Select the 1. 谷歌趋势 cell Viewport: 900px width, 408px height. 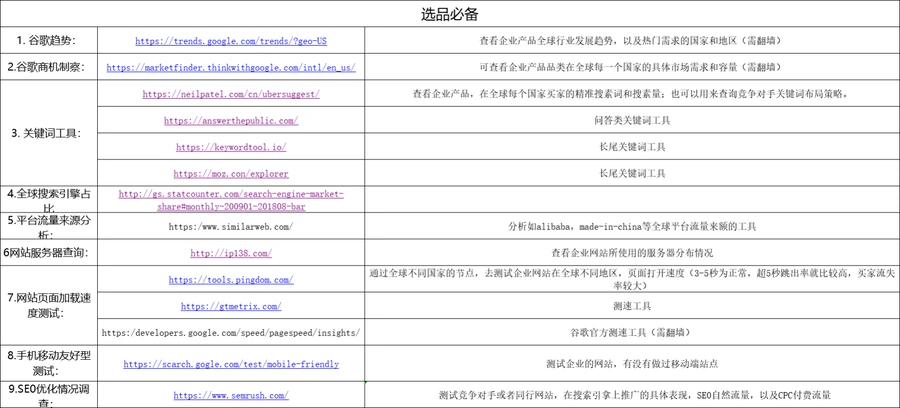[49, 41]
